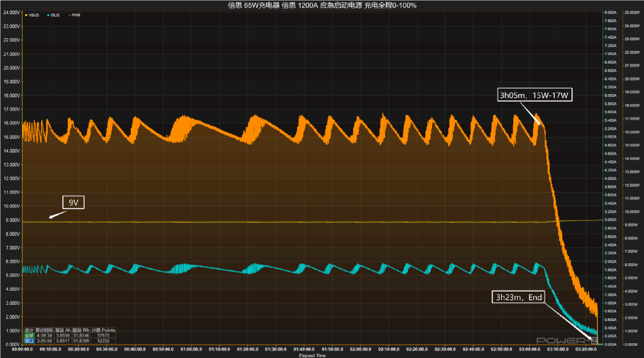
Task: Click the 2.000A current axis label
Action: (x=610, y=261)
